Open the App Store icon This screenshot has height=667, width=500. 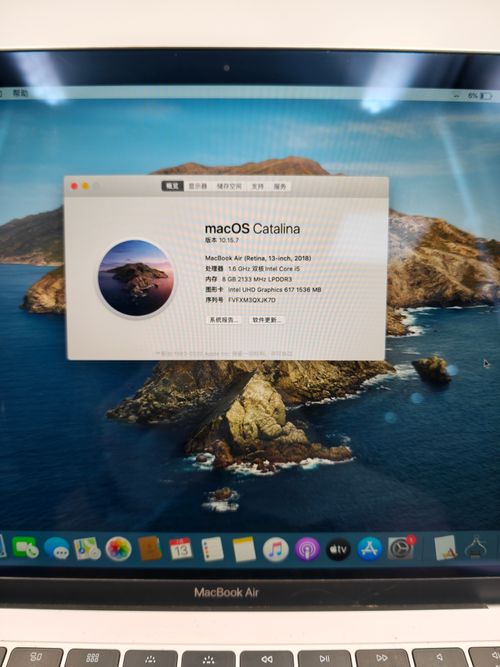point(369,549)
